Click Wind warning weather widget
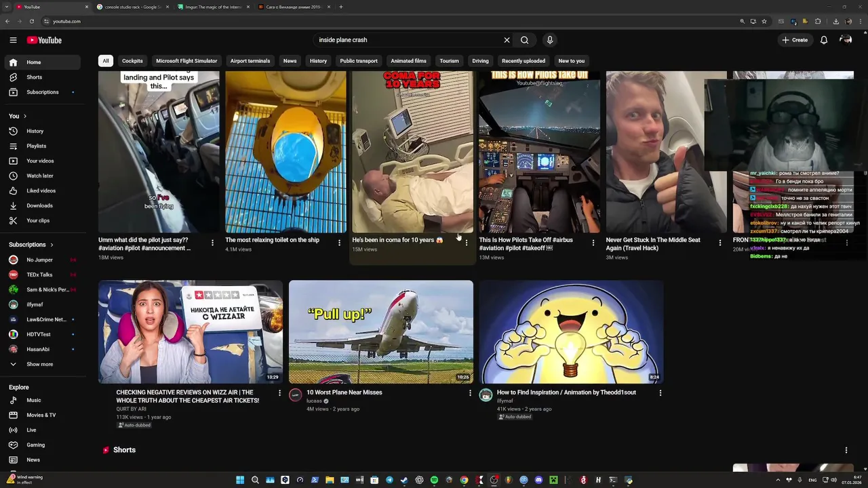The width and height of the screenshot is (868, 488). (x=24, y=479)
